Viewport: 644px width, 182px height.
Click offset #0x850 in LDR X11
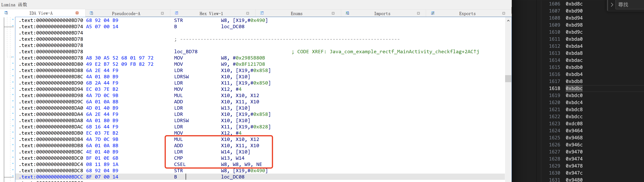(259, 83)
